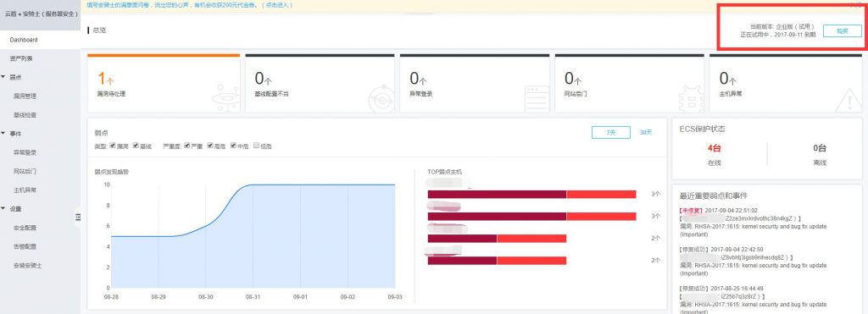Screen dimensions: 868x314
Task: Uncheck the 中危 severity checkbox
Action: tap(233, 146)
